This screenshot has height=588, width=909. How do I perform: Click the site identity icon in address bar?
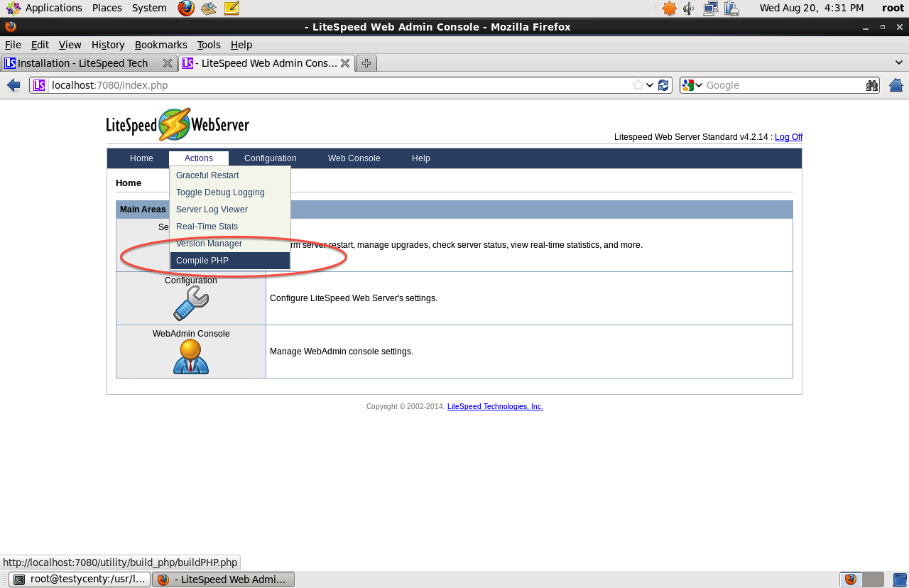[40, 85]
